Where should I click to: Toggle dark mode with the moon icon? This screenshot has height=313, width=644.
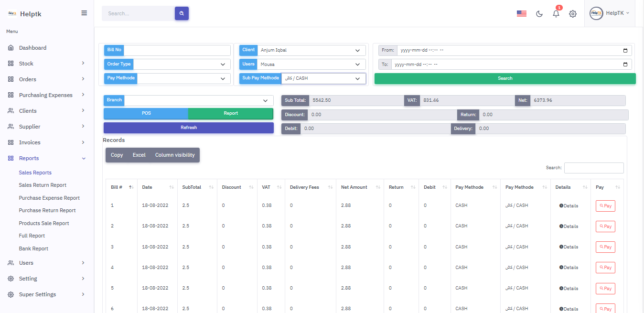(x=539, y=14)
